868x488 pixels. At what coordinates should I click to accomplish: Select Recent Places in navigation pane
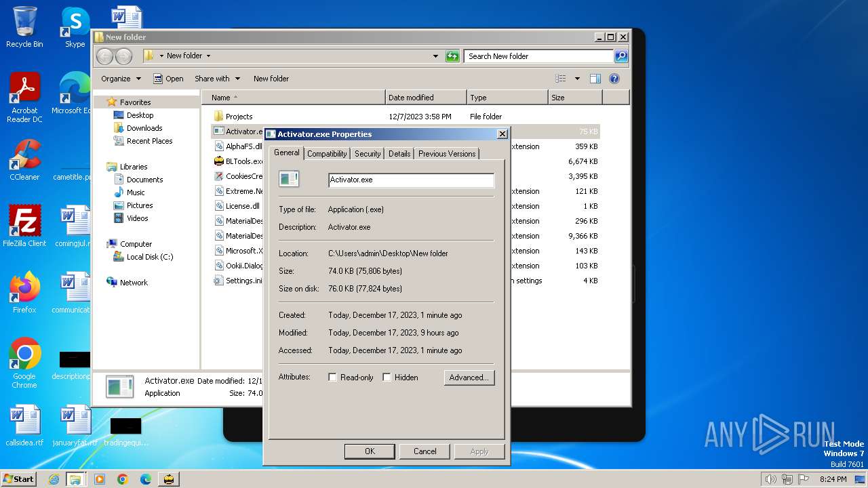pyautogui.click(x=149, y=141)
